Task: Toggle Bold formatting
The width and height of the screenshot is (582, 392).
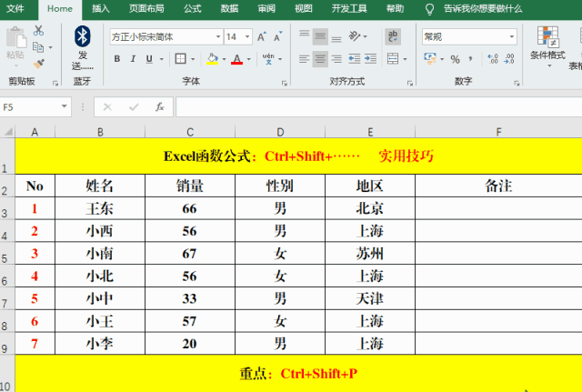Action: tap(116, 59)
